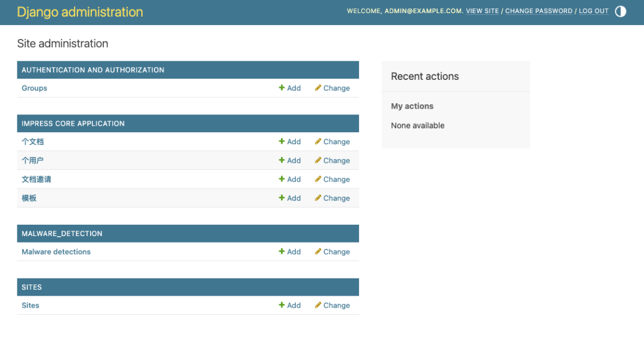
Task: Change 模板 entries
Action: [332, 198]
